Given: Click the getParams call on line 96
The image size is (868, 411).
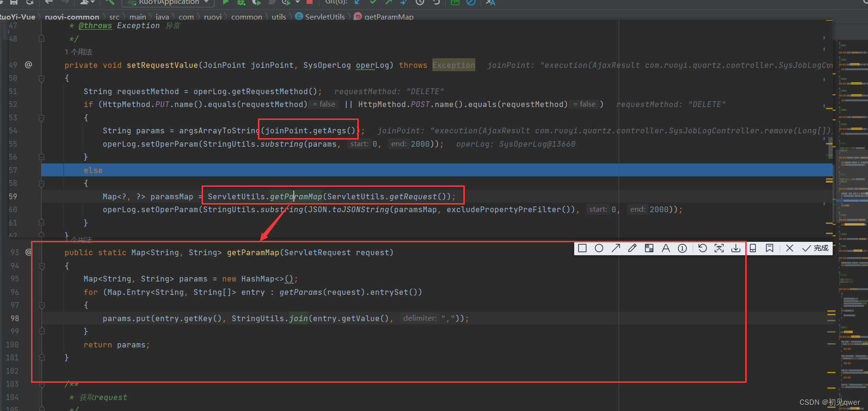Looking at the screenshot, I should click(x=301, y=292).
